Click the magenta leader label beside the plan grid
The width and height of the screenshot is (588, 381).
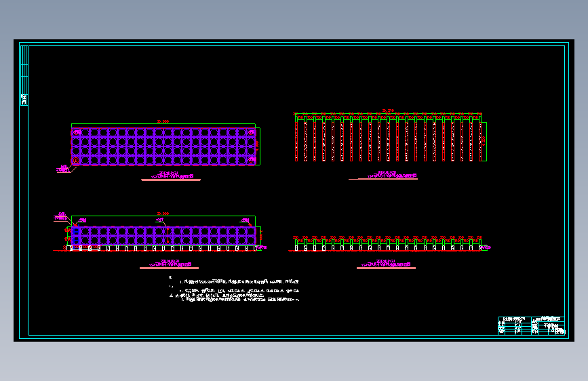64,169
